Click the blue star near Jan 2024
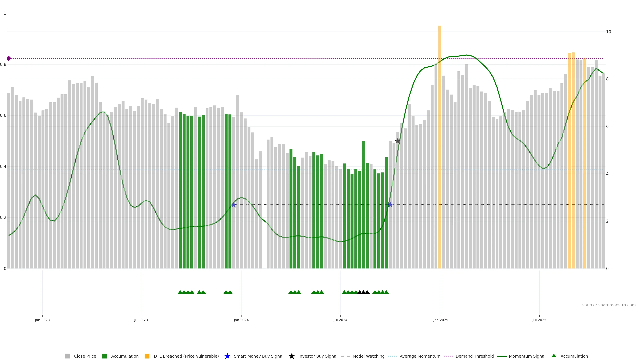Viewport: 644px width, 362px height. point(234,205)
